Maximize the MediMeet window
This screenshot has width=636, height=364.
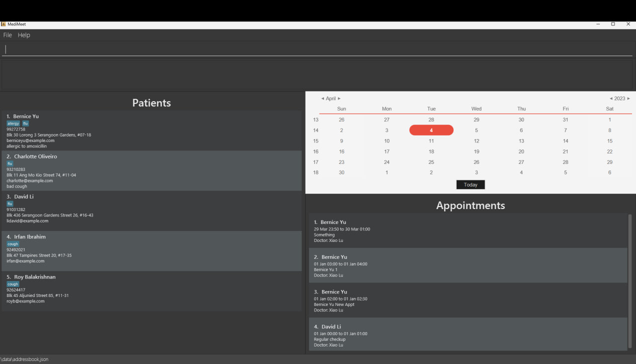[x=613, y=24]
